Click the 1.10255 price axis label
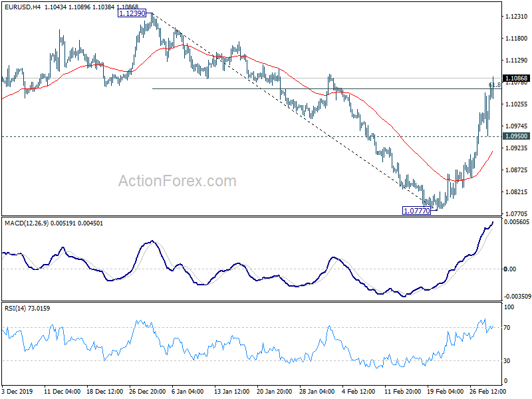This screenshot has height=399, width=532. click(x=517, y=104)
